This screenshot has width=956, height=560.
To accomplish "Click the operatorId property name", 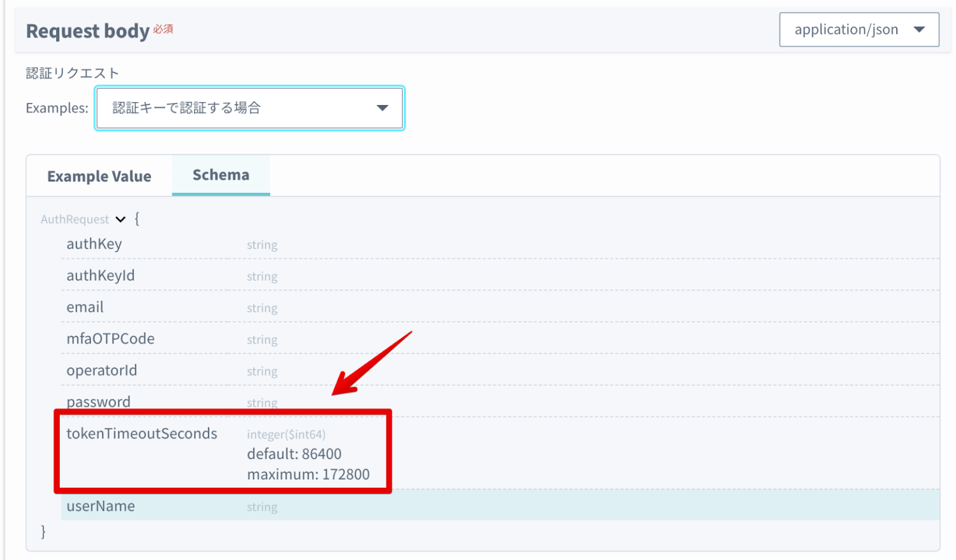I will [101, 370].
